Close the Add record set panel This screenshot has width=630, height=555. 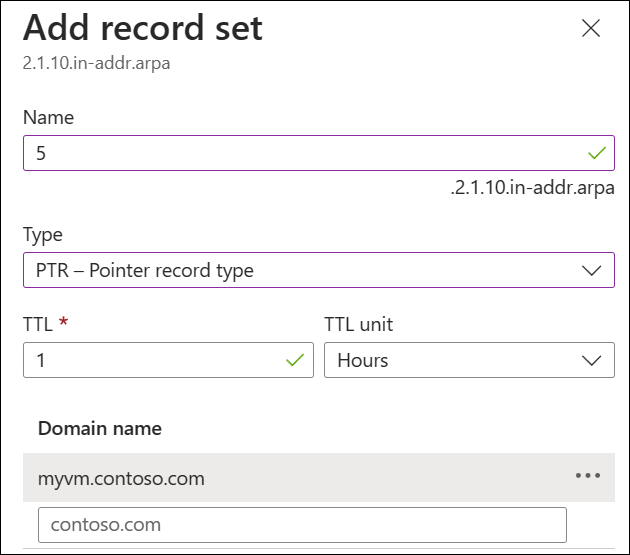591,29
